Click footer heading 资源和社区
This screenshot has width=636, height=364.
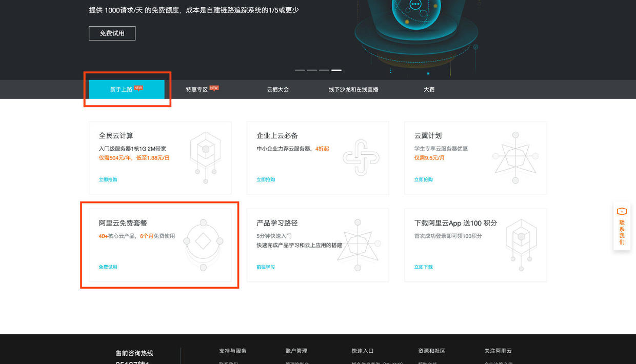click(432, 351)
